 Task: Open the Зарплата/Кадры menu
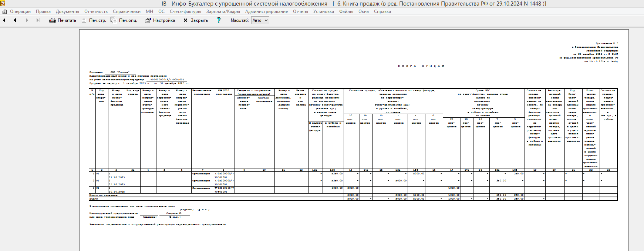(223, 11)
